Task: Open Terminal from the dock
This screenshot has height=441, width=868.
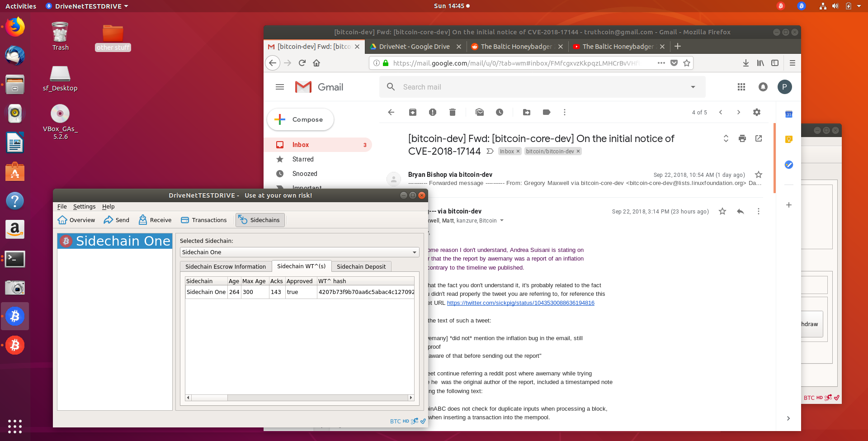Action: tap(15, 259)
